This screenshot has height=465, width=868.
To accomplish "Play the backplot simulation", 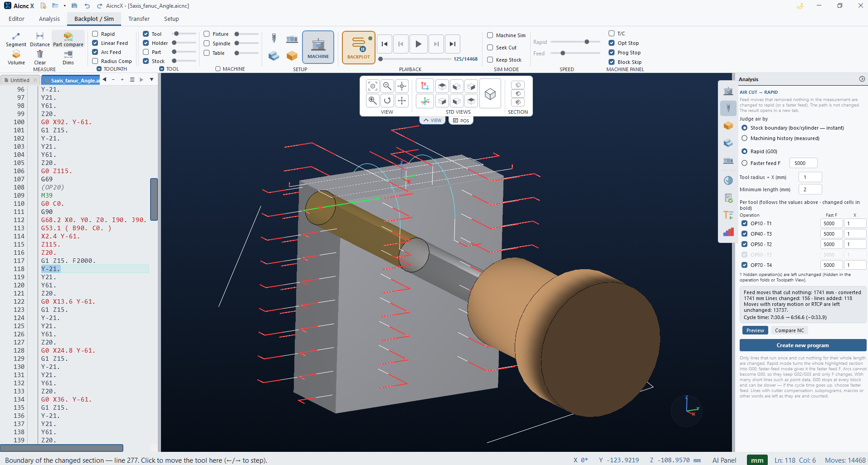I will tap(418, 44).
